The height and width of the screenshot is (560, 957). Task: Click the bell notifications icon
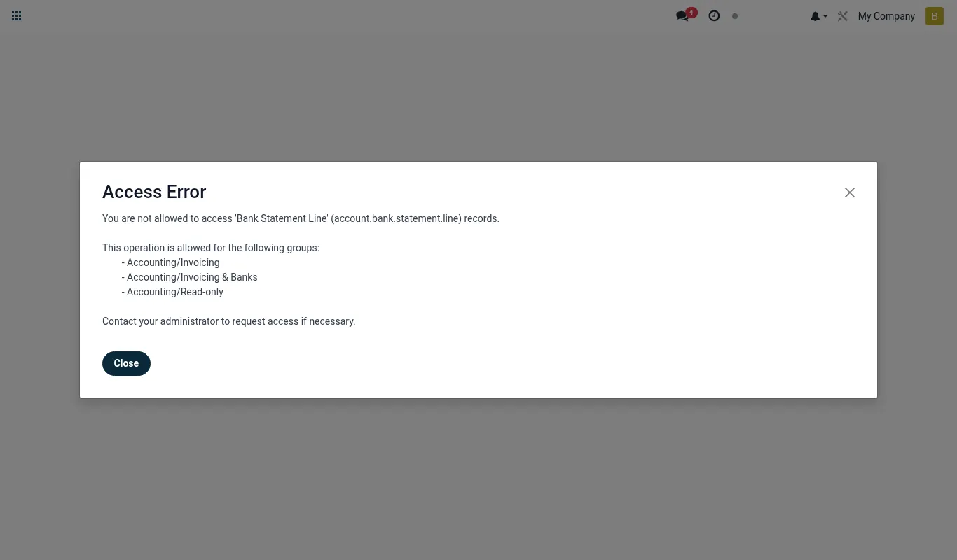tap(815, 16)
